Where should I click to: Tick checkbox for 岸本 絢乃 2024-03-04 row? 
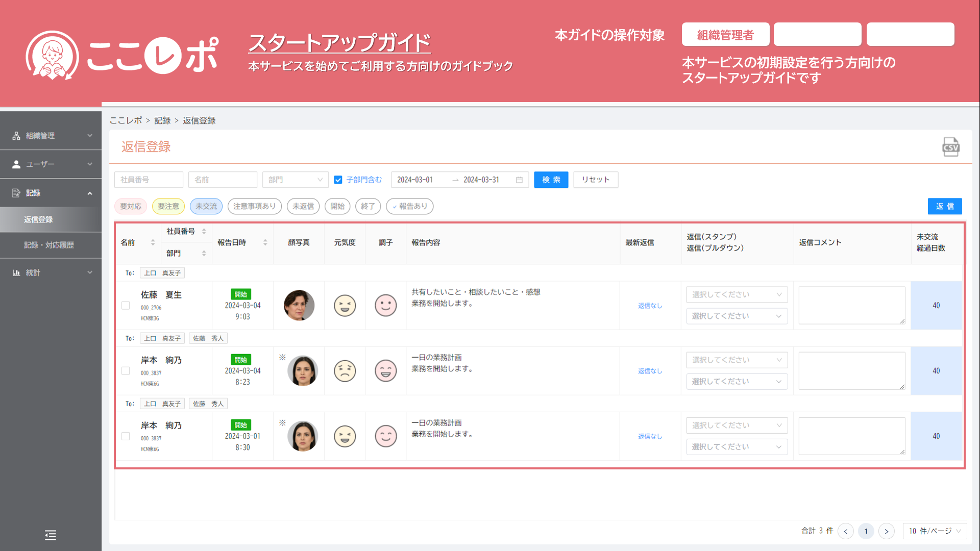click(x=126, y=370)
